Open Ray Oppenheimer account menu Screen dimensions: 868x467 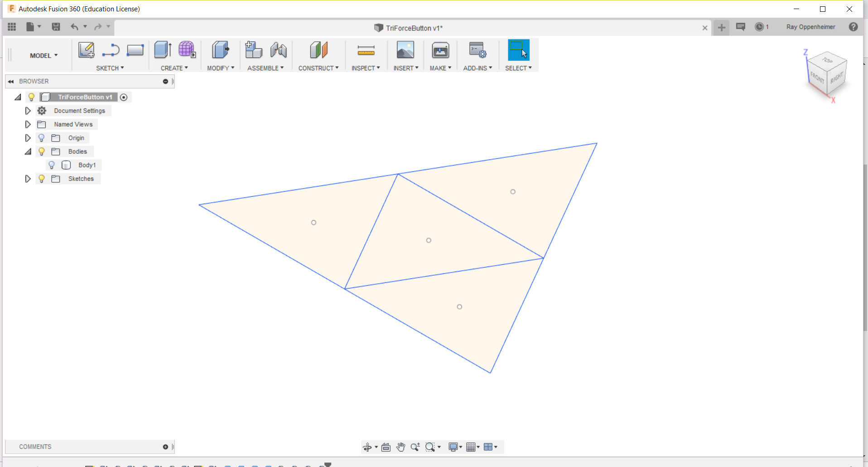pyautogui.click(x=810, y=27)
